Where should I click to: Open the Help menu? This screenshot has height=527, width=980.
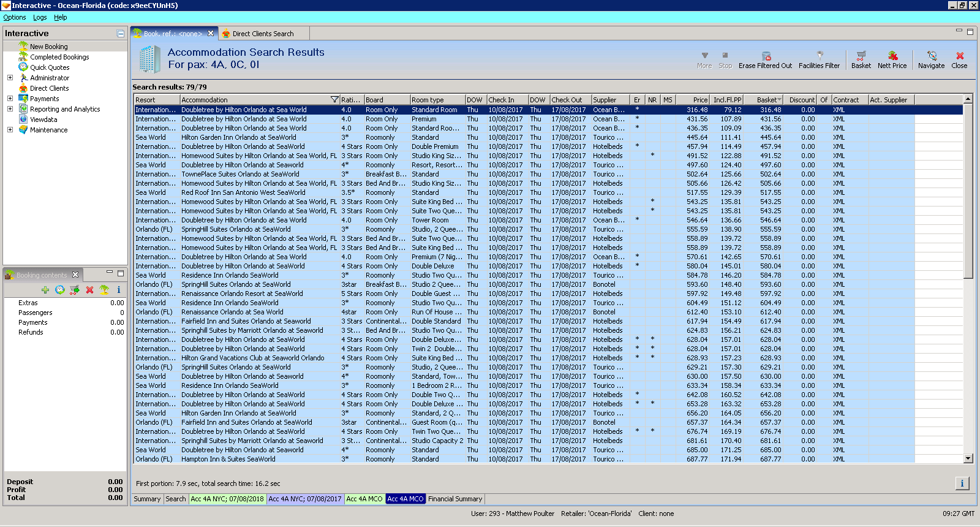60,17
